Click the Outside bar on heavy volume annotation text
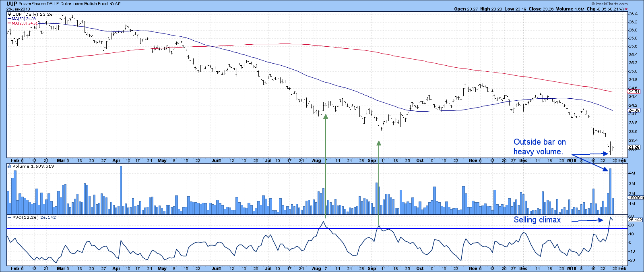 click(x=539, y=147)
